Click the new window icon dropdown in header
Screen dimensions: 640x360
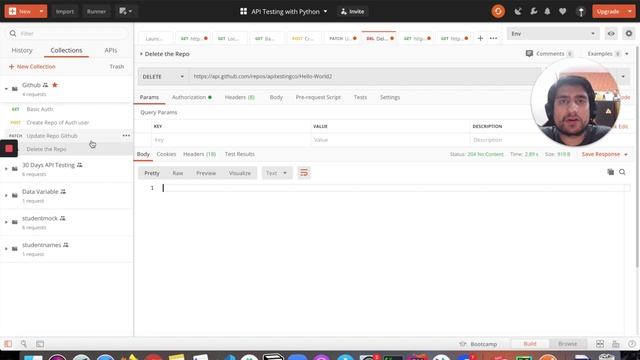[x=125, y=11]
